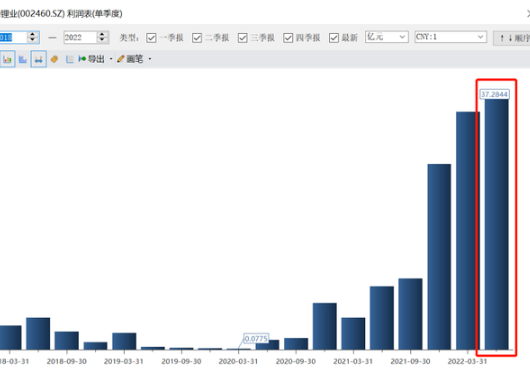Uncheck the 一季报 checkbox
530x369 pixels.
151,38
